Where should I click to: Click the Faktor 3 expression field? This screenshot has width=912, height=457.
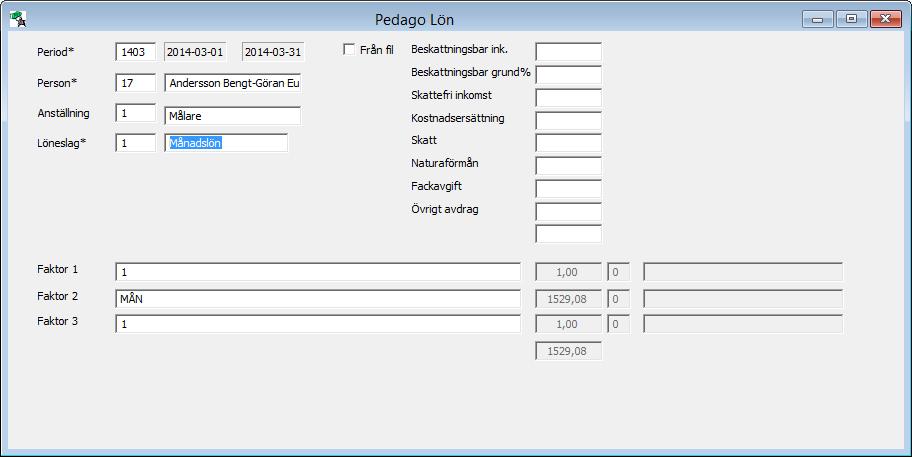[318, 324]
